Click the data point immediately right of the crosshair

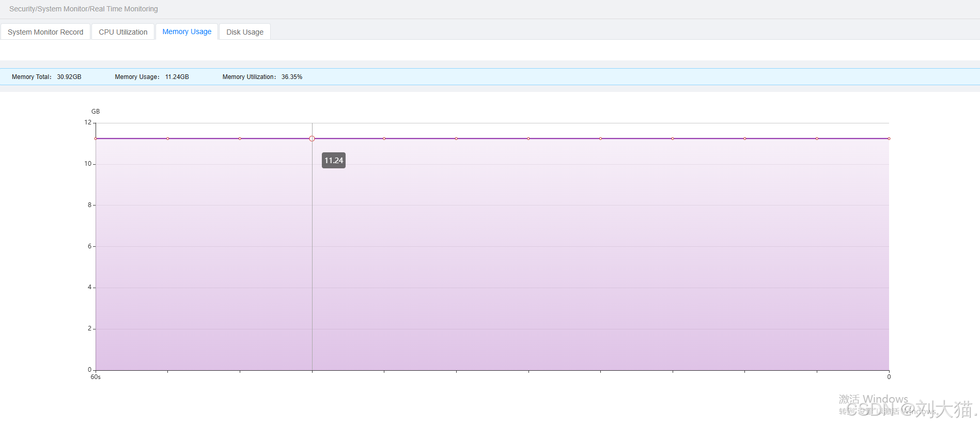coord(384,138)
